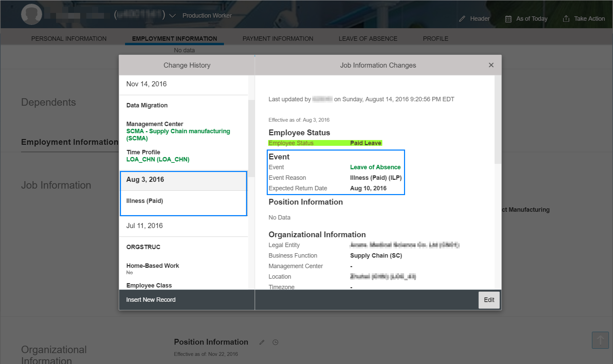Click Illness (Paid) (ILP) event reason

(x=376, y=178)
